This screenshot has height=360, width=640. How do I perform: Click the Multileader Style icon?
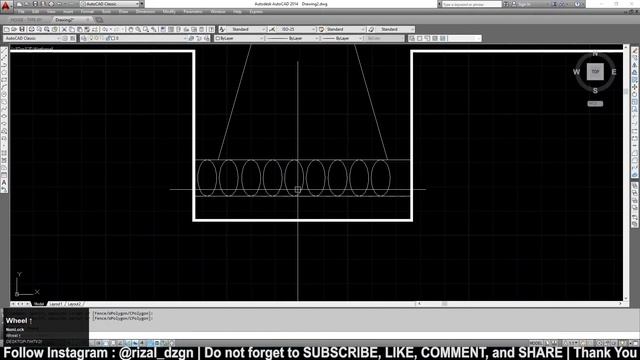click(371, 29)
